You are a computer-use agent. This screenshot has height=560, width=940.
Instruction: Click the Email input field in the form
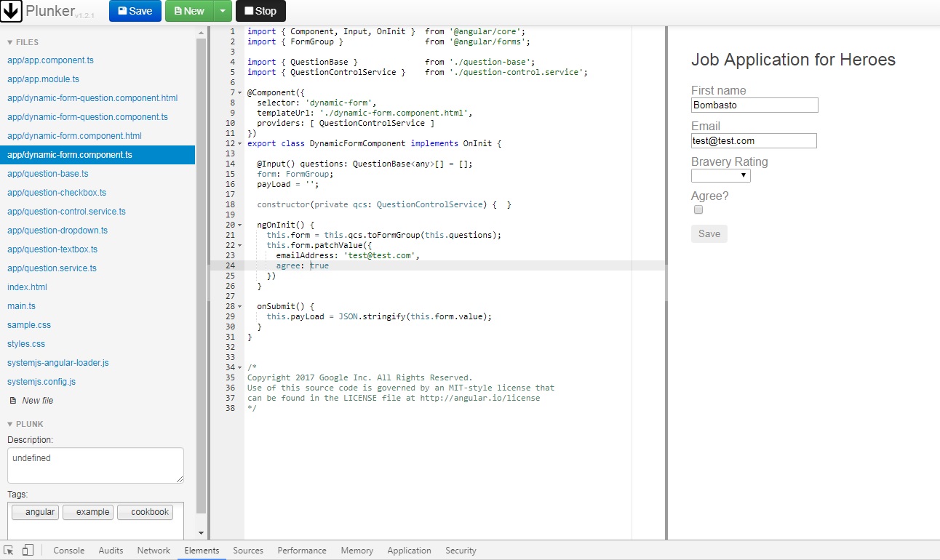click(753, 140)
